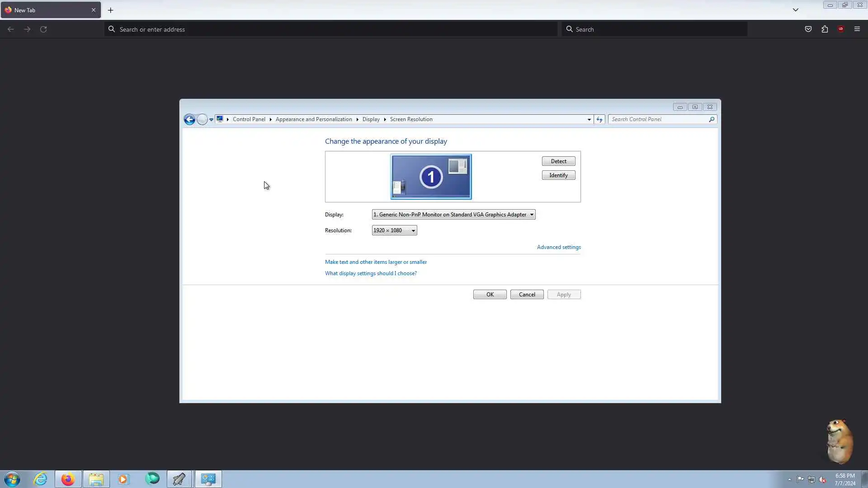
Task: Open Internet Explorer from the taskbar
Action: point(41,479)
